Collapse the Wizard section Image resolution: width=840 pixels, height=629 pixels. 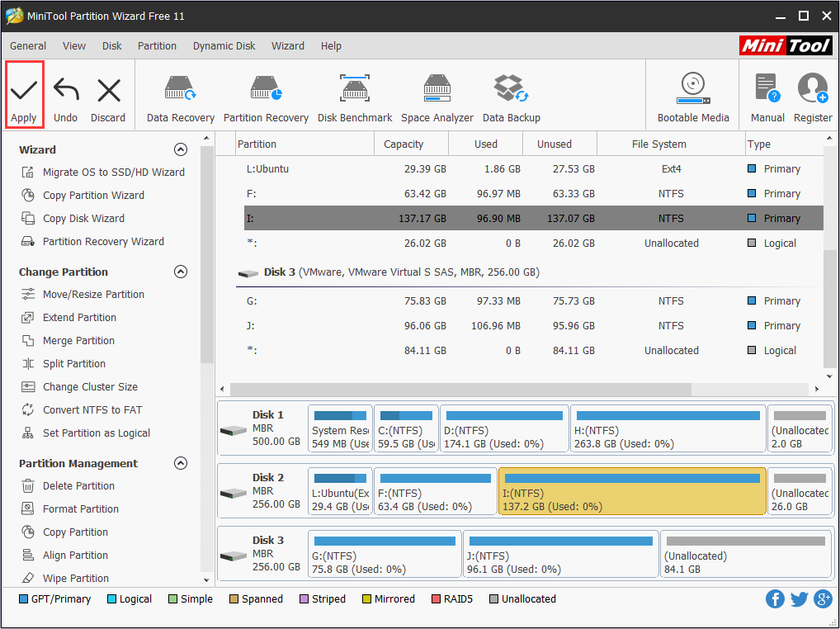(x=181, y=149)
